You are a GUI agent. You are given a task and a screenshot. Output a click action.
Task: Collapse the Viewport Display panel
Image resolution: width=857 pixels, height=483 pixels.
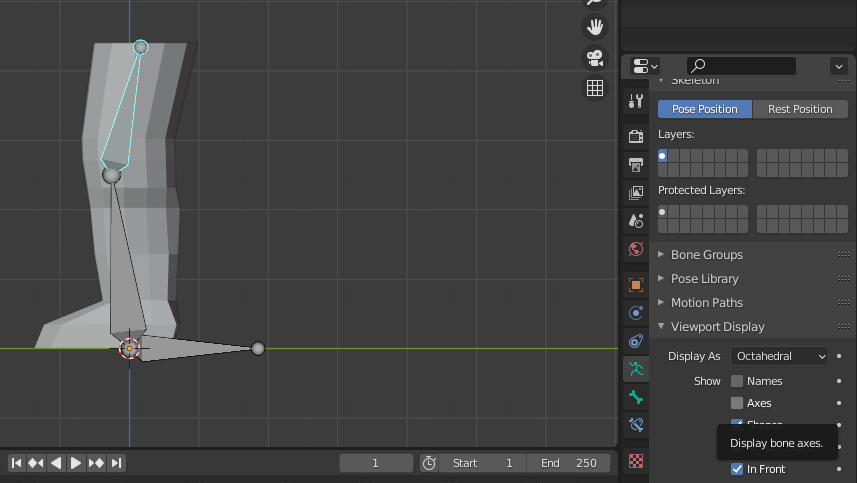(717, 327)
